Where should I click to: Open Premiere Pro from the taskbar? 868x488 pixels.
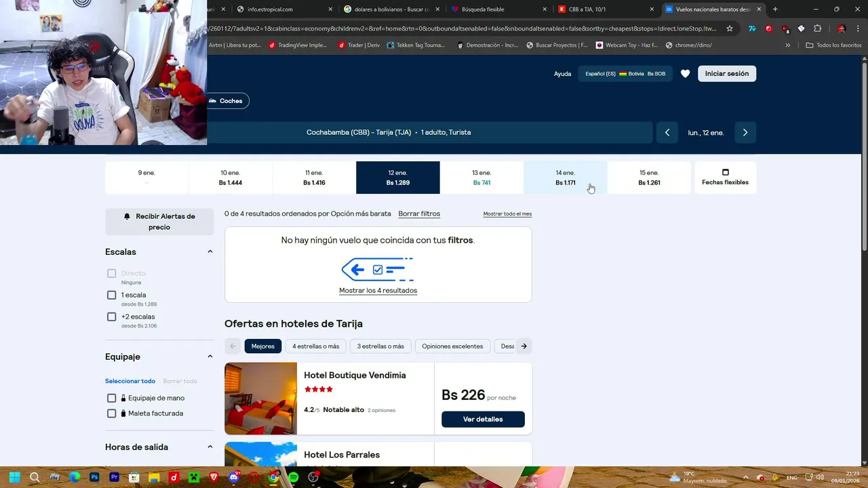tap(114, 477)
